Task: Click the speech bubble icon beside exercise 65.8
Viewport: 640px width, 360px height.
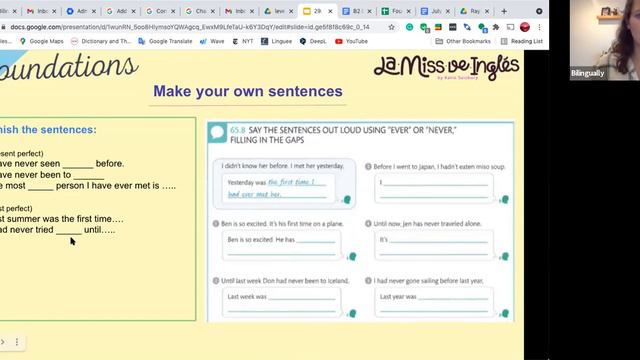Action: point(217,133)
